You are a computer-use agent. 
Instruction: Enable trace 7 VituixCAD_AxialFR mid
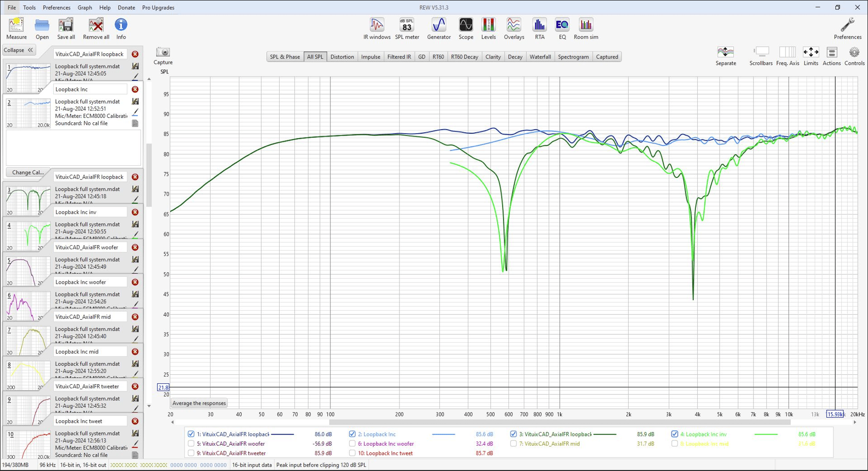coord(513,443)
